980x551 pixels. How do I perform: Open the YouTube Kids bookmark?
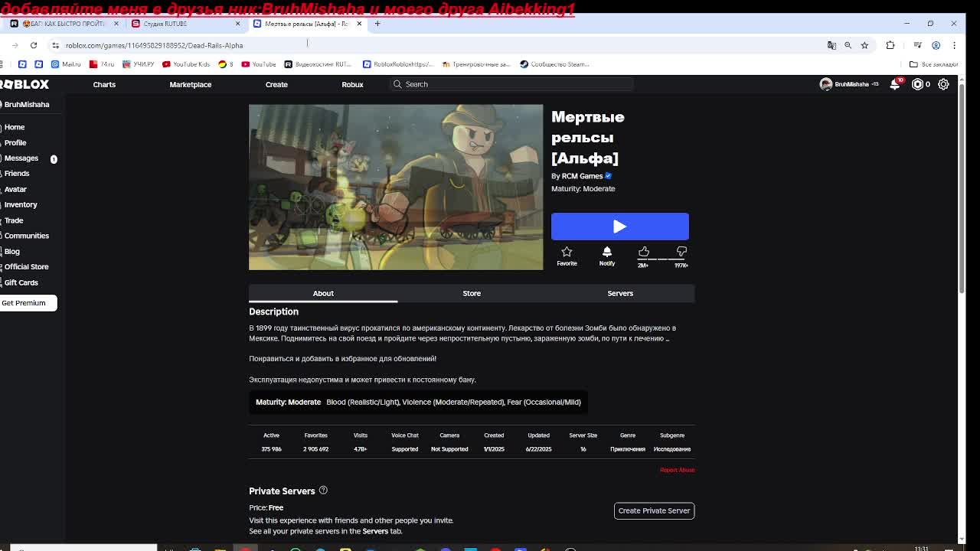click(186, 64)
